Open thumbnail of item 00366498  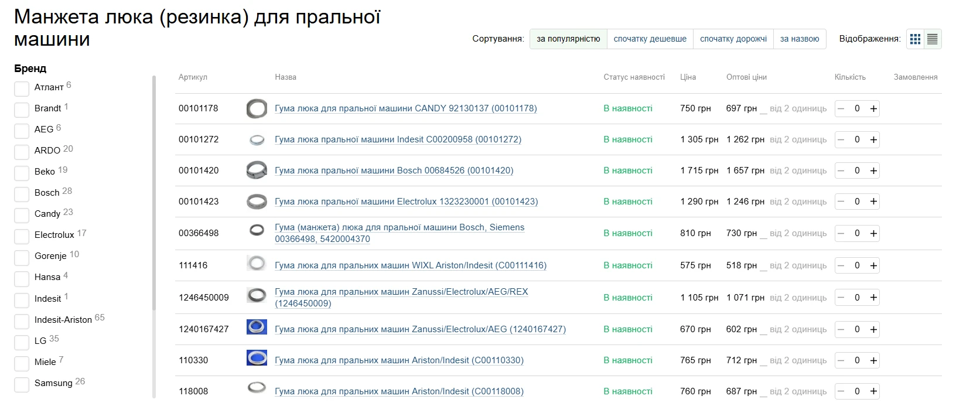tap(257, 230)
